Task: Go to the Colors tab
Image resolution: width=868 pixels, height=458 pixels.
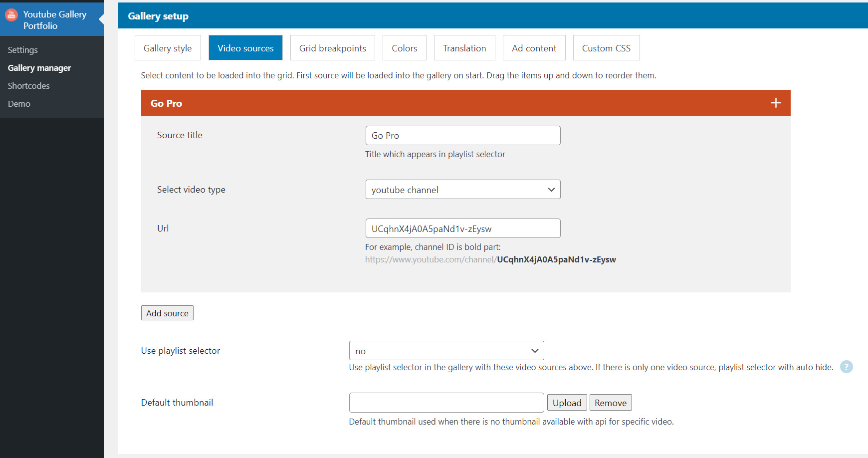Action: point(404,48)
